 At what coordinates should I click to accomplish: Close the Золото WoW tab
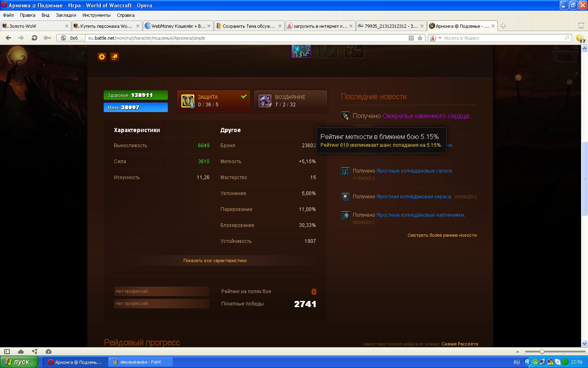67,26
